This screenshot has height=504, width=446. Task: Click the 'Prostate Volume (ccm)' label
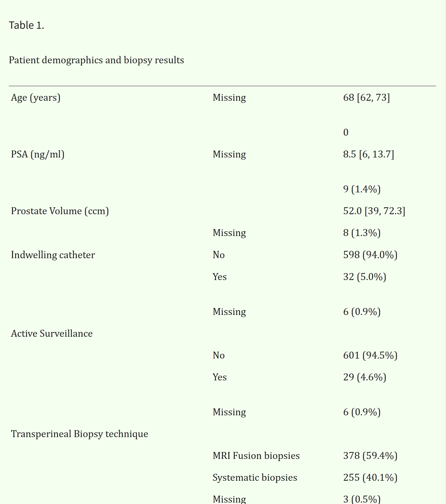(x=60, y=211)
